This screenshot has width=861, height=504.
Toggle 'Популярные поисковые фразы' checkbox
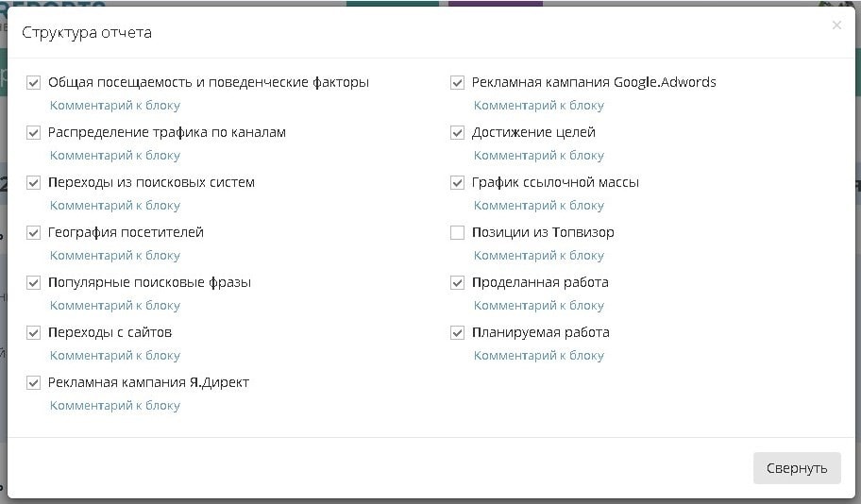[x=34, y=283]
